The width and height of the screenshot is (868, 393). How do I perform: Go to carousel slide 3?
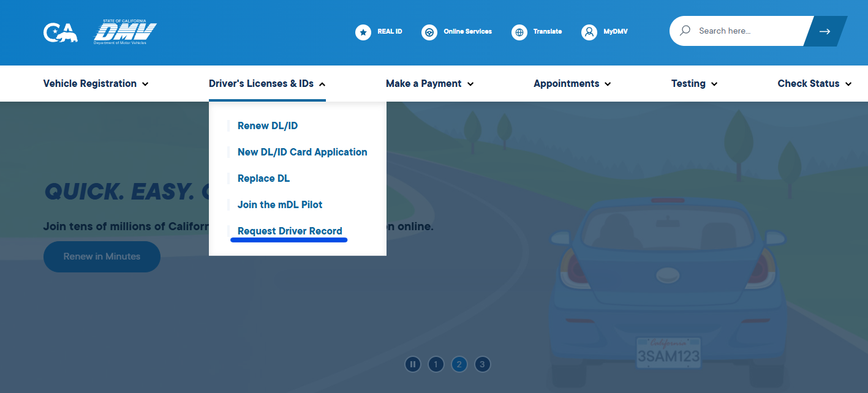[x=482, y=364]
